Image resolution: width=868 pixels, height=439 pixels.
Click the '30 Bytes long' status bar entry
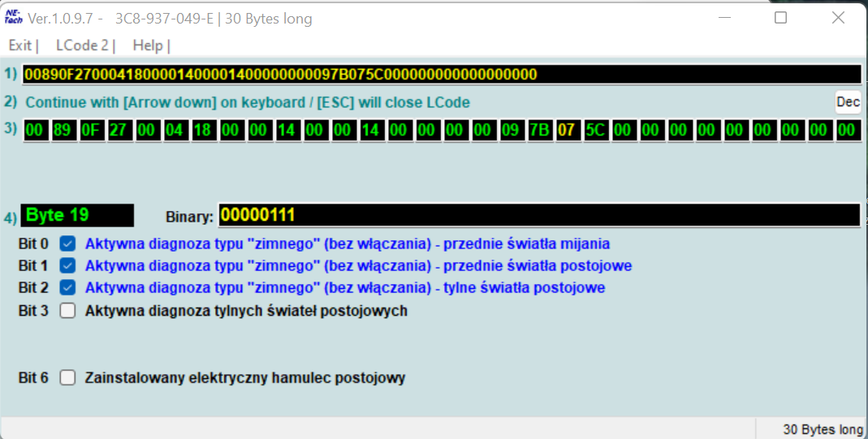pyautogui.click(x=823, y=429)
